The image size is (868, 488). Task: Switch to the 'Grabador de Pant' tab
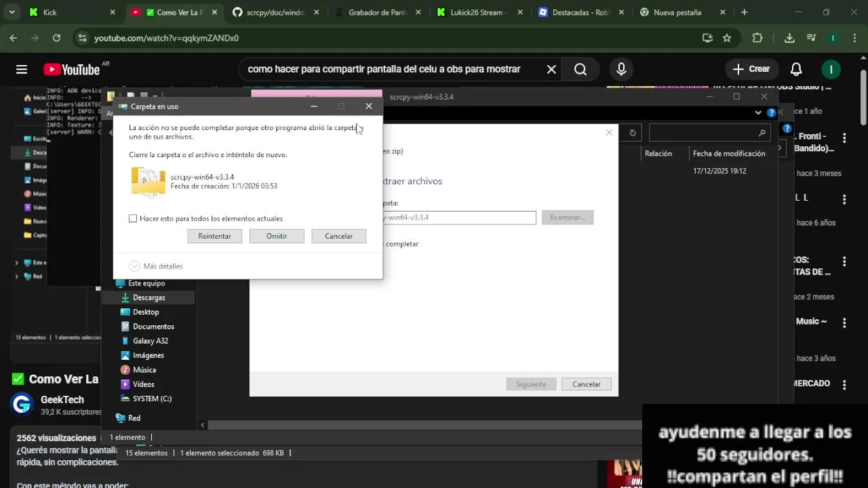point(378,12)
